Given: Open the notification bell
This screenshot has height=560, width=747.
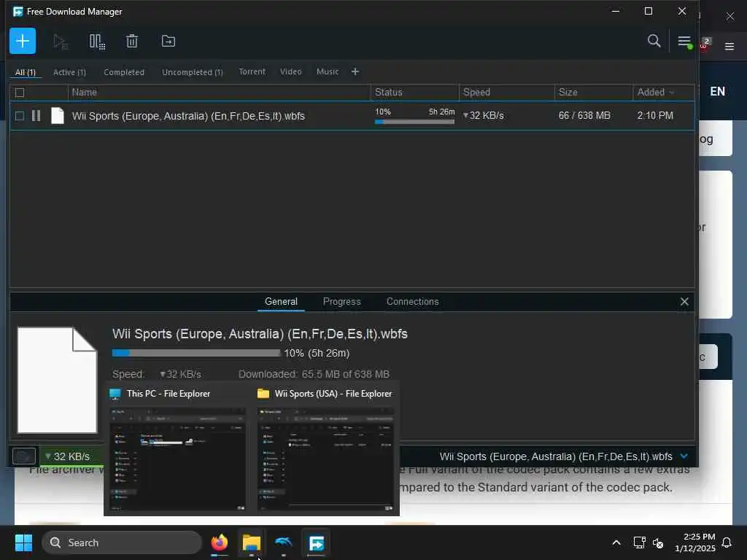Looking at the screenshot, I should [x=727, y=542].
